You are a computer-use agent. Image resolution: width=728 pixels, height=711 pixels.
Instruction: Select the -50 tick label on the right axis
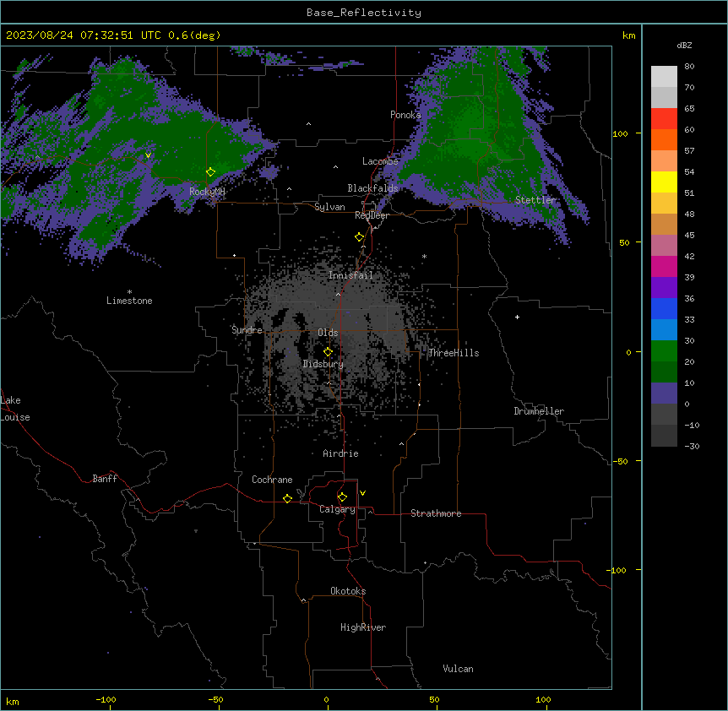620,461
